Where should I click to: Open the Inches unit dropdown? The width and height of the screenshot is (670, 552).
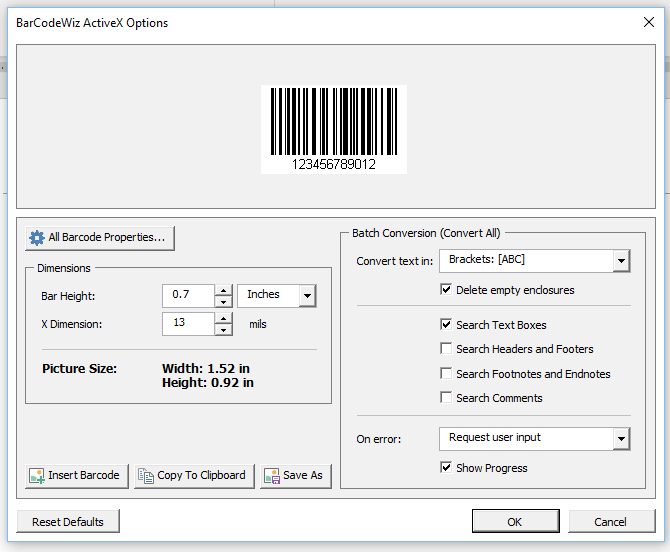(x=307, y=295)
